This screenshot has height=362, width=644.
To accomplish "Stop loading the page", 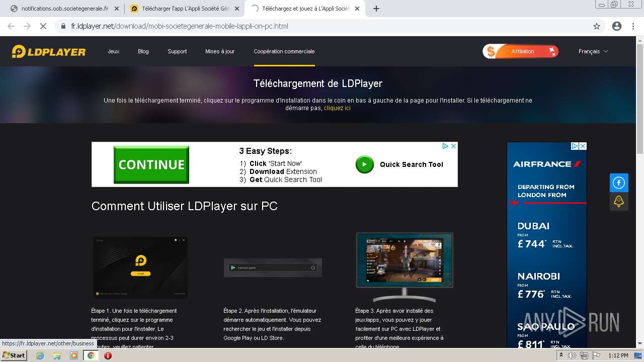I will point(43,26).
